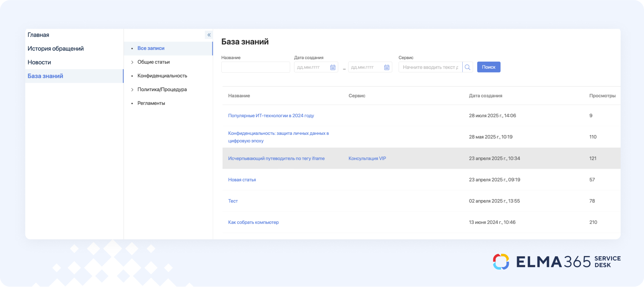Expand the Общие статьи category

132,62
